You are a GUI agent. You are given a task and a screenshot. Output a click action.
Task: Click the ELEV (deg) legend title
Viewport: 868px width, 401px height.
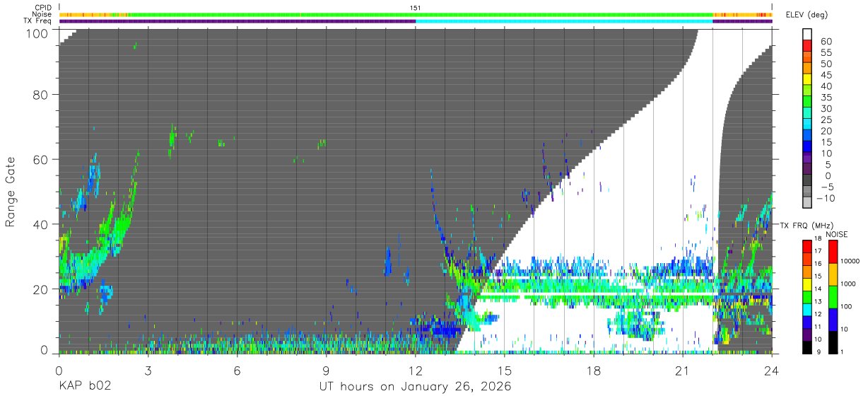(x=808, y=15)
